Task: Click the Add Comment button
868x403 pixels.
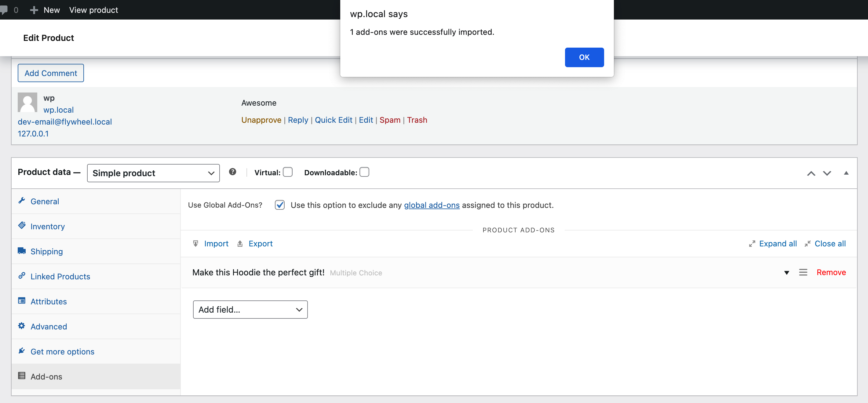Action: (x=51, y=73)
